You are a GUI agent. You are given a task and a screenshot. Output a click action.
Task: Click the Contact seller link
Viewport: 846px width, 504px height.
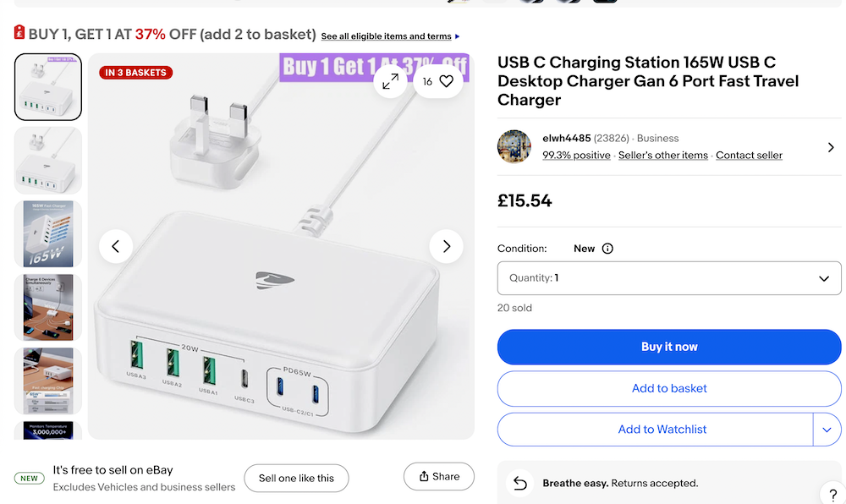749,156
